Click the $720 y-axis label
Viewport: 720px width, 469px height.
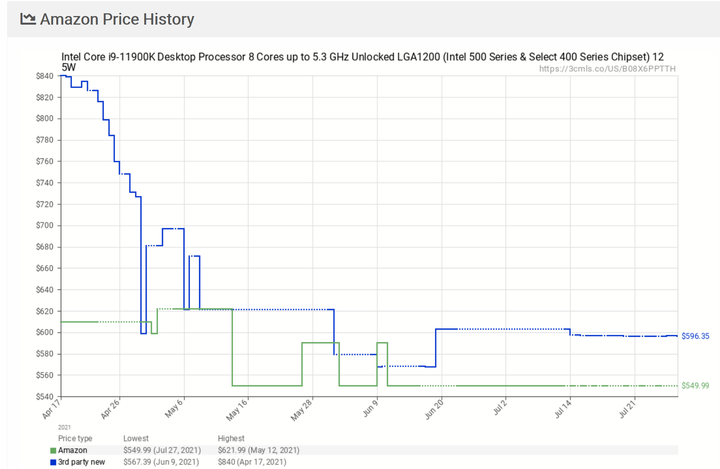point(45,204)
